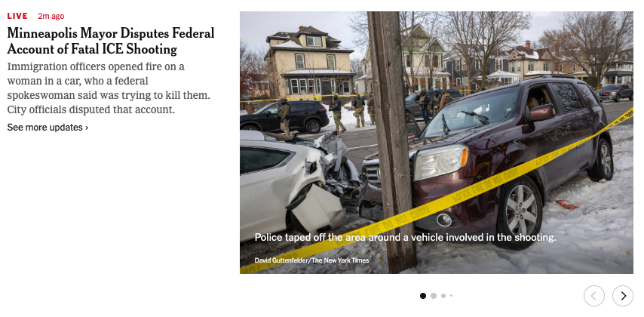Screen dimensions: 644x317
Task: Open the article summary about immigration officers
Action: [x=109, y=88]
